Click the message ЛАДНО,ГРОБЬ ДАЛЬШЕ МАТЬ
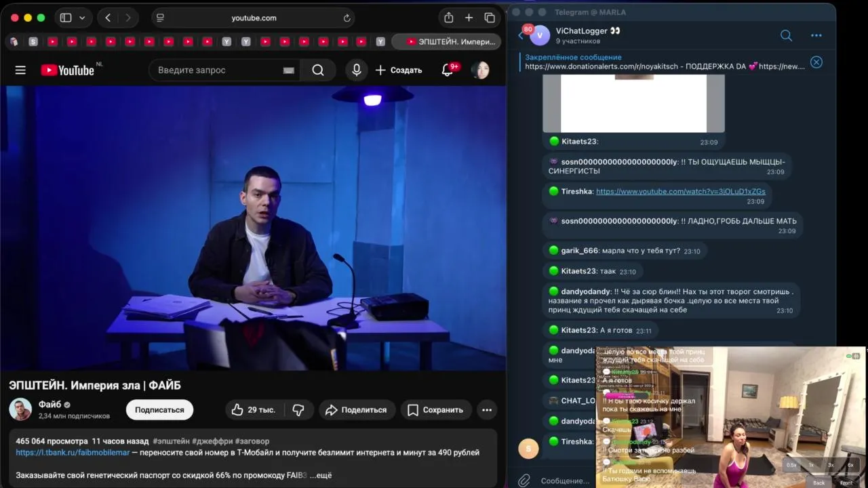This screenshot has width=868, height=488. pos(673,225)
